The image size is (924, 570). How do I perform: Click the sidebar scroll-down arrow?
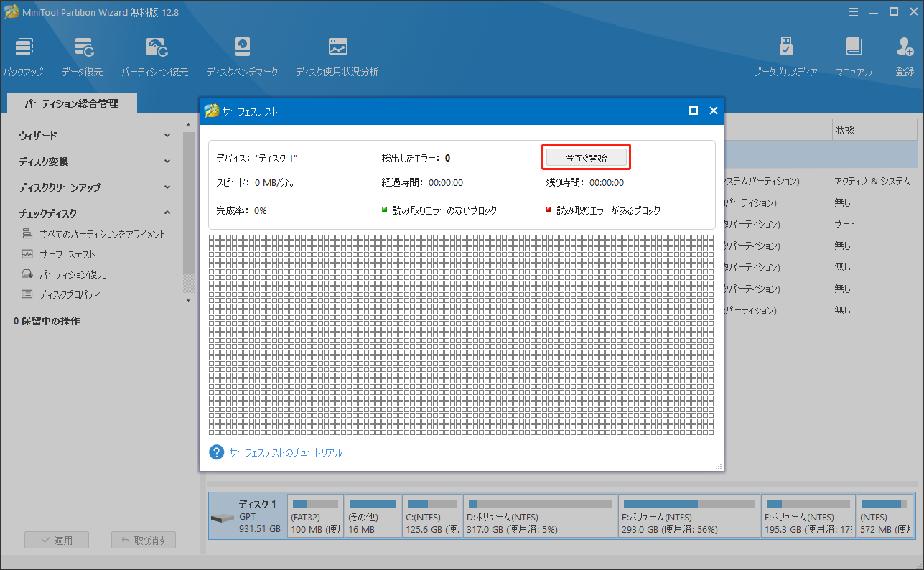(x=189, y=300)
